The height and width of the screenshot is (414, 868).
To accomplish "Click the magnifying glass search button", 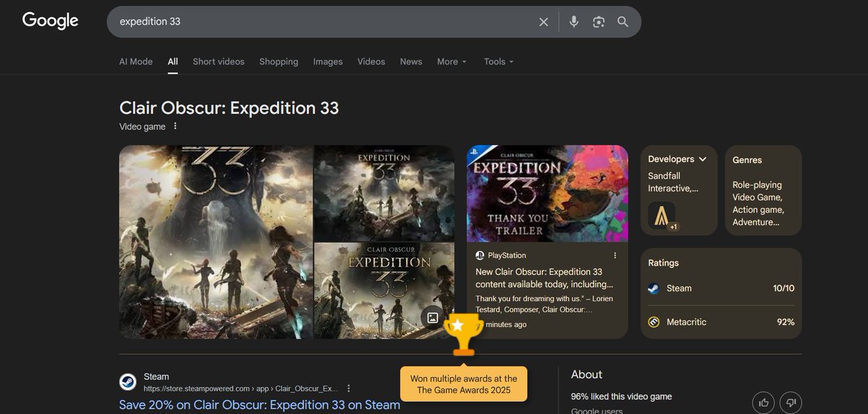I will [x=623, y=22].
